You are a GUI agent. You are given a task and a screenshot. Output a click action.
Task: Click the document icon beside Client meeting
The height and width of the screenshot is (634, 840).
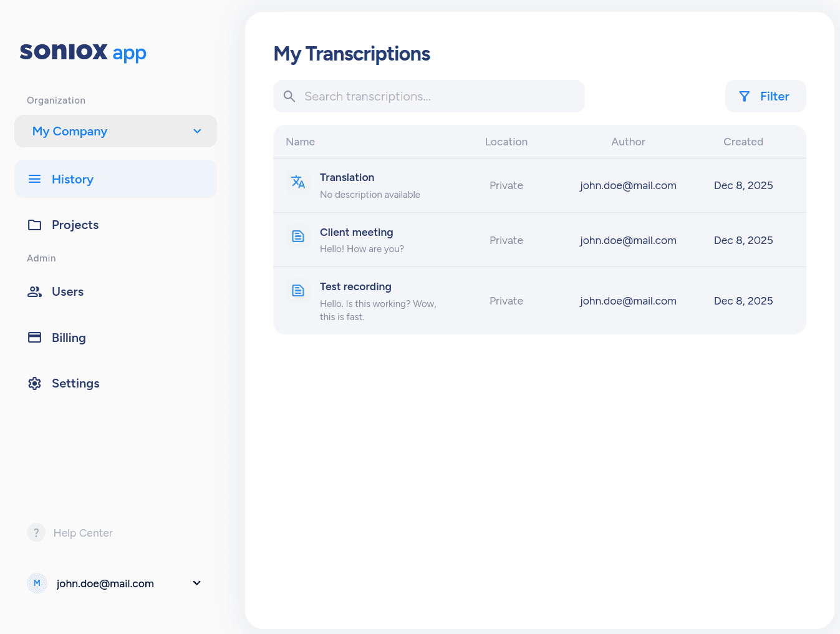point(298,236)
